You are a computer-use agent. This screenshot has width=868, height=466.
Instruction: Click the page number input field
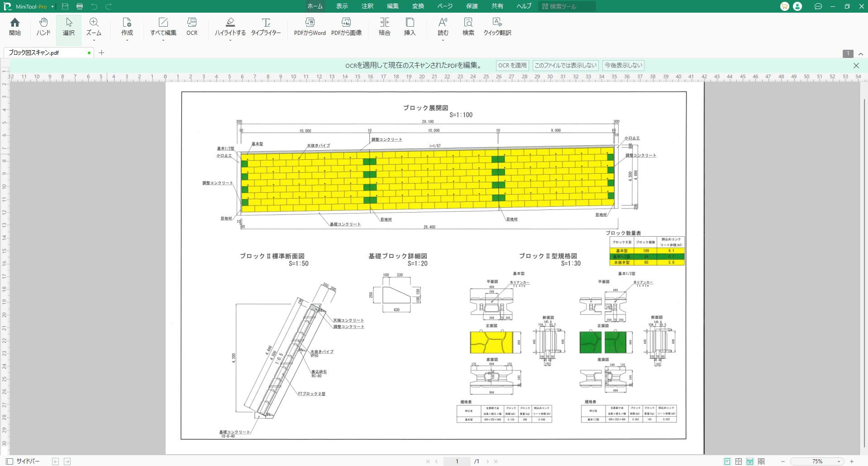457,461
